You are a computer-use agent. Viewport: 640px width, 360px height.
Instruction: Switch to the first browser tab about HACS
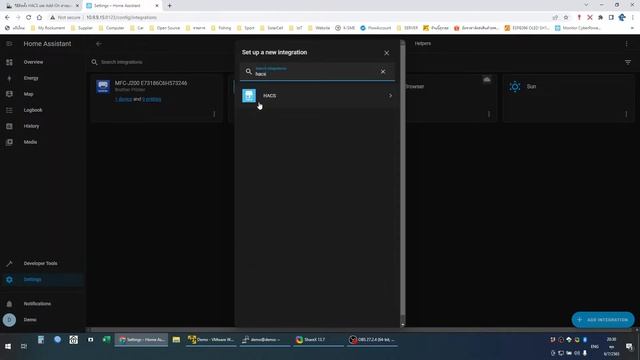[x=42, y=6]
